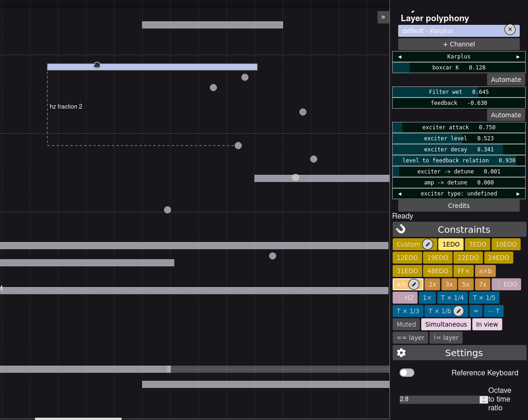The width and height of the screenshot is (528, 420).
Task: Click the ⋮ HZ button
Action: [405, 298]
